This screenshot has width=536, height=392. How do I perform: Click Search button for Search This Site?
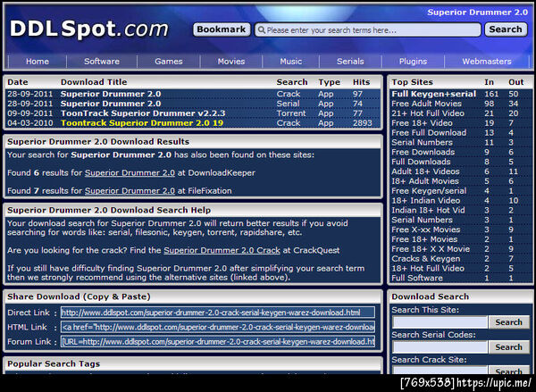[x=508, y=322]
